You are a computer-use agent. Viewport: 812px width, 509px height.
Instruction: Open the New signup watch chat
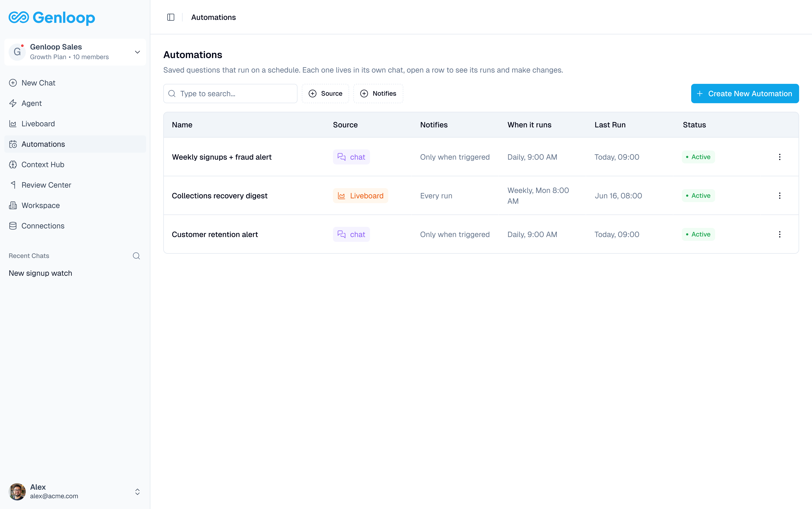point(40,273)
